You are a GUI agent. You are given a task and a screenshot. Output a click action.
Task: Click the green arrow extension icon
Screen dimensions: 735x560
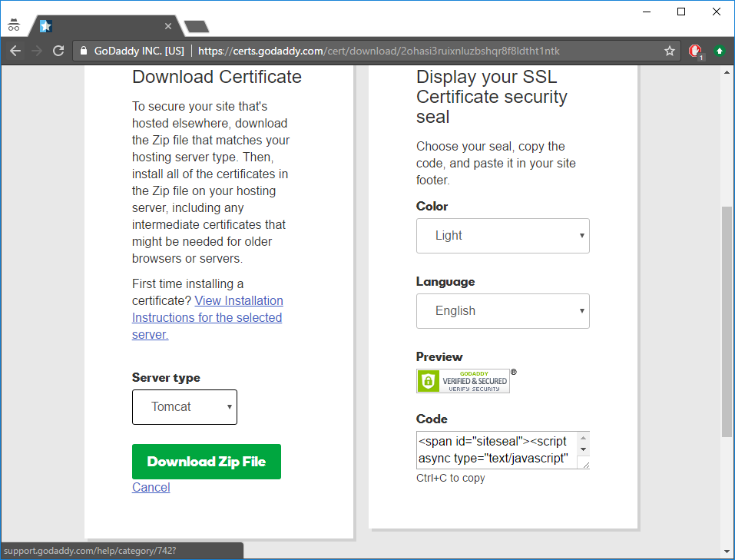719,51
